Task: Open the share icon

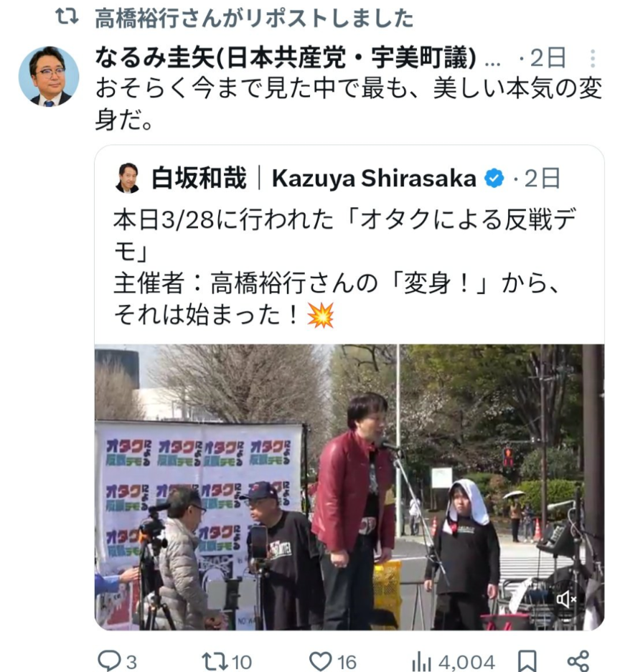Action: click(578, 661)
